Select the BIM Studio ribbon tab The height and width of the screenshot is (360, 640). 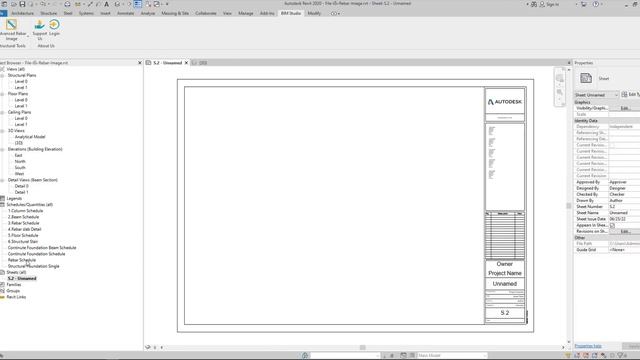click(x=291, y=13)
